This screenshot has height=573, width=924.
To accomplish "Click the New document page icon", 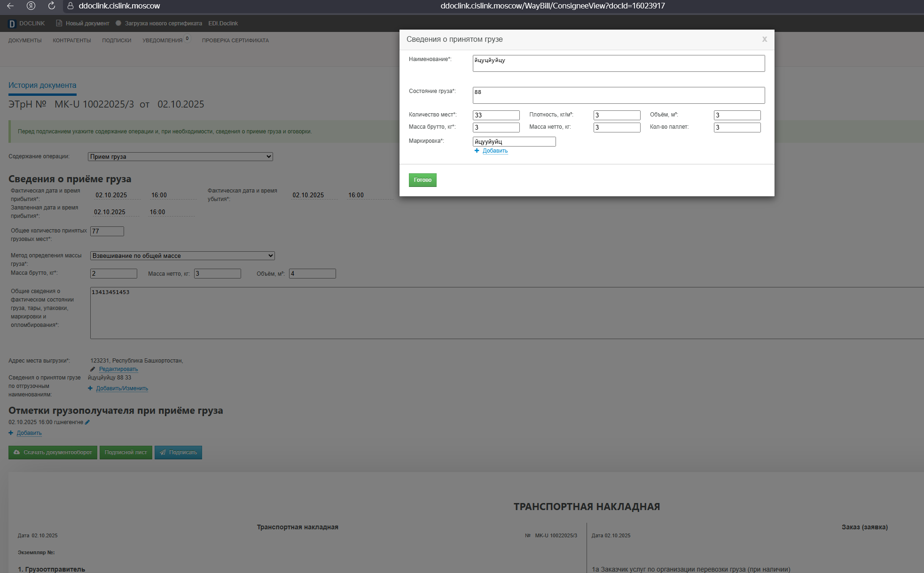I will point(59,23).
